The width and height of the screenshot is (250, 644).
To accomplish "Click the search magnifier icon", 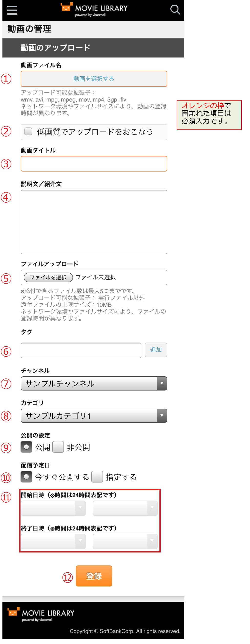I will pos(175,10).
